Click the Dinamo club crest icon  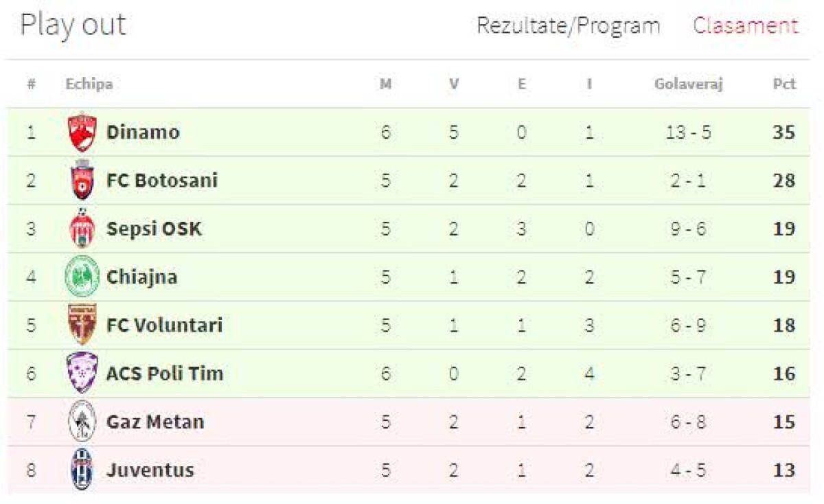(82, 132)
